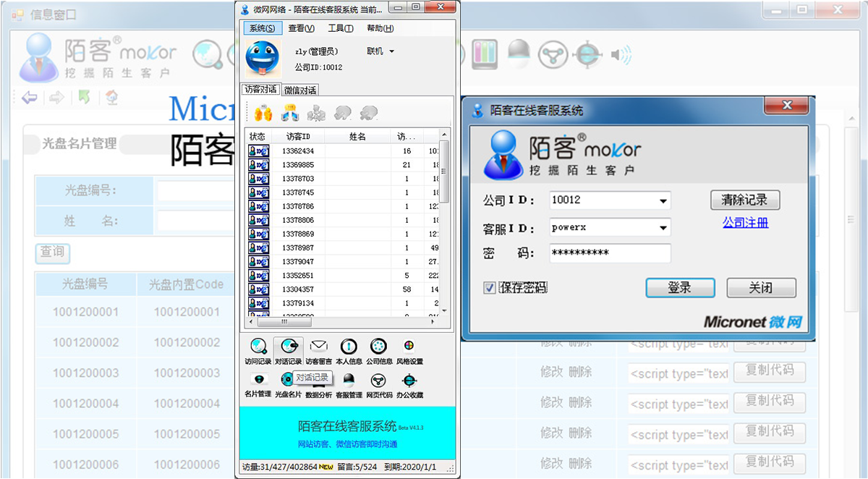Click share-nodes icon in 信息窗口 header

555,54
